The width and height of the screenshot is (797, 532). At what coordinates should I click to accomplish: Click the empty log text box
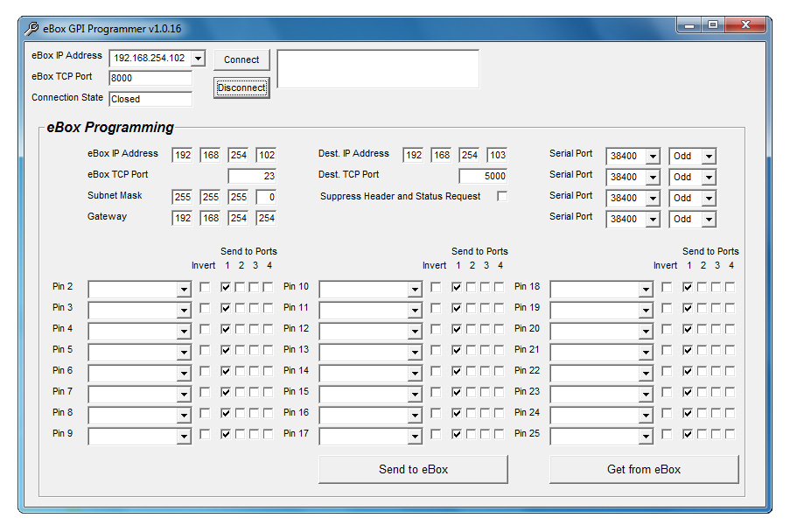pyautogui.click(x=378, y=68)
